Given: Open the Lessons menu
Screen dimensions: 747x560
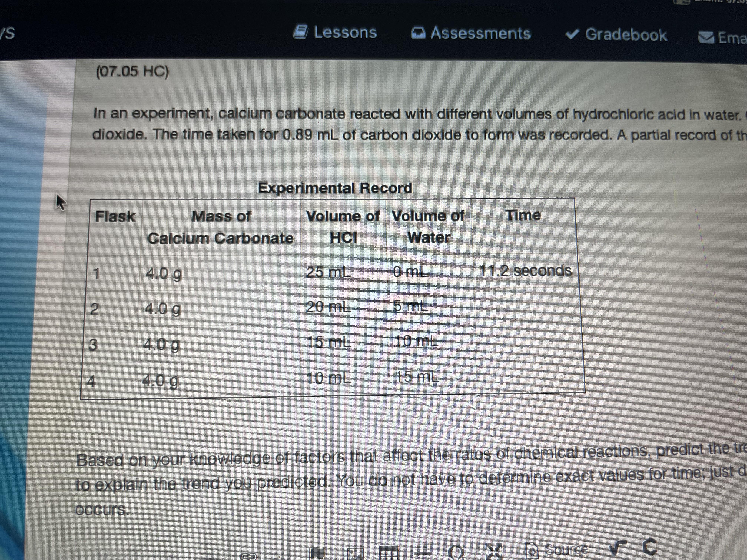Looking at the screenshot, I should 345,33.
